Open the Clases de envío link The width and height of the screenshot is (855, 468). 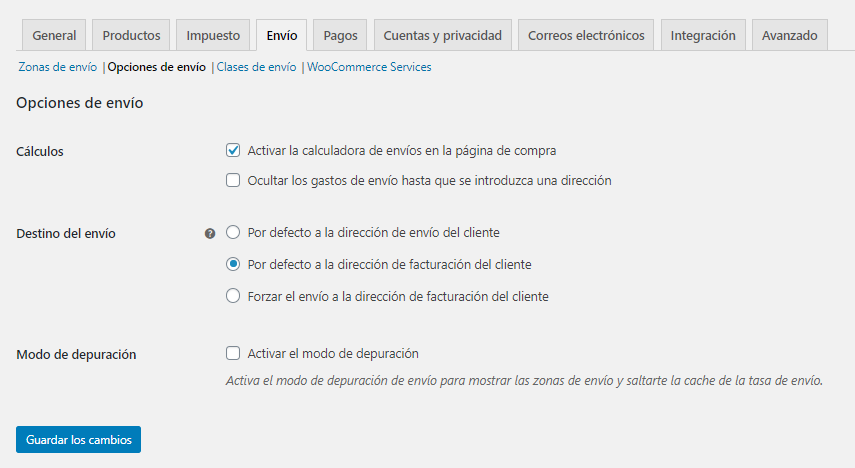click(256, 67)
